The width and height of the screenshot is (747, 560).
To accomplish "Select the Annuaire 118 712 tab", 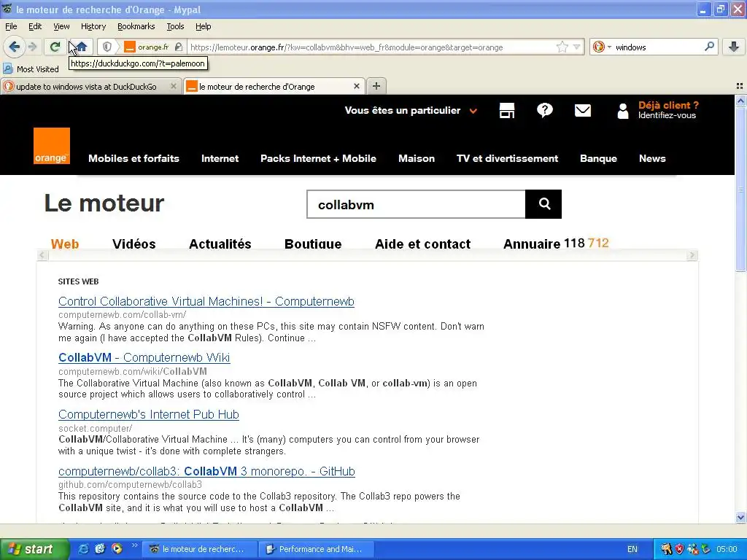I will pyautogui.click(x=556, y=244).
